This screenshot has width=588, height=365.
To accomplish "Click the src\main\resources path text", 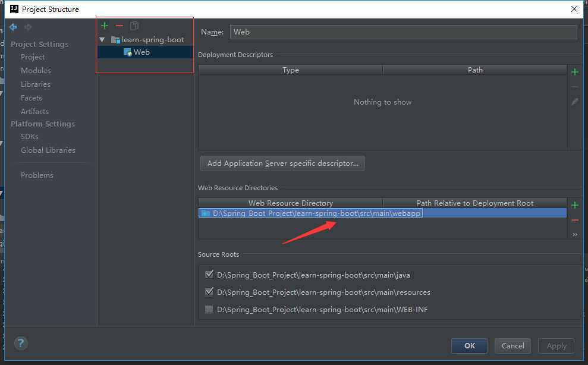I will point(323,292).
